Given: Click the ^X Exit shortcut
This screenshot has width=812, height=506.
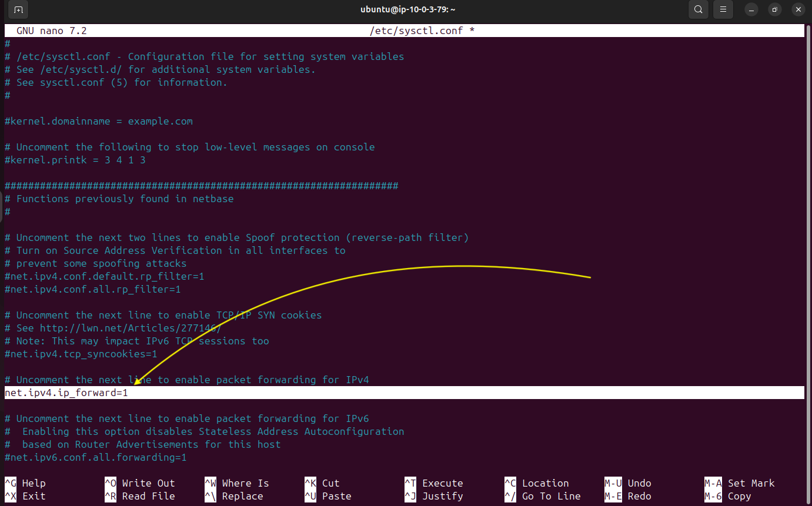Looking at the screenshot, I should (25, 496).
